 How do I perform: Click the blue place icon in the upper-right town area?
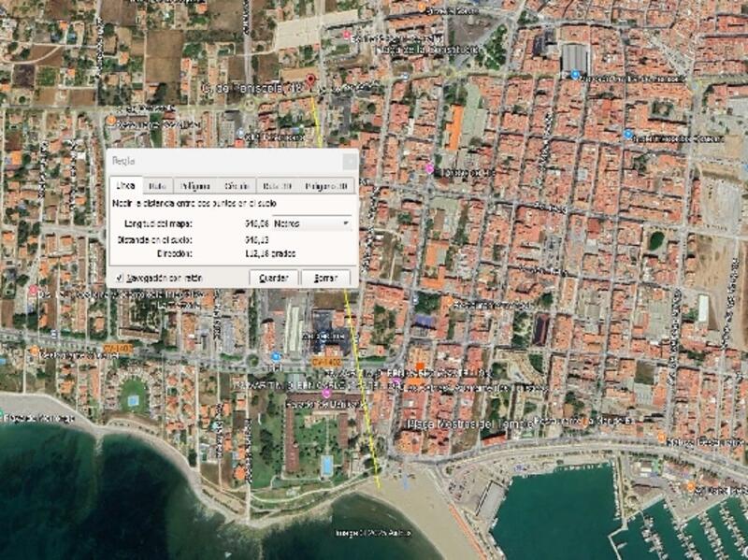click(x=628, y=135)
